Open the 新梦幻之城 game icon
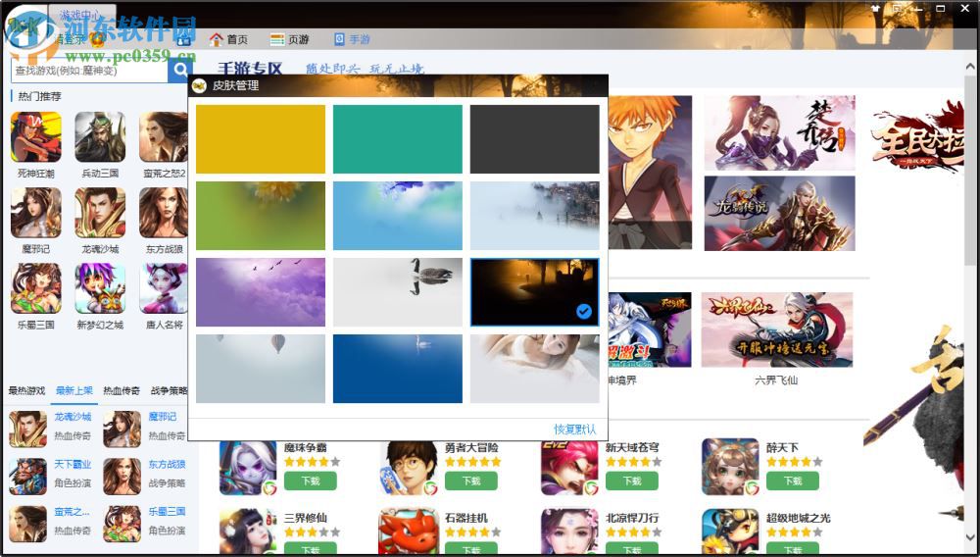 tap(100, 288)
